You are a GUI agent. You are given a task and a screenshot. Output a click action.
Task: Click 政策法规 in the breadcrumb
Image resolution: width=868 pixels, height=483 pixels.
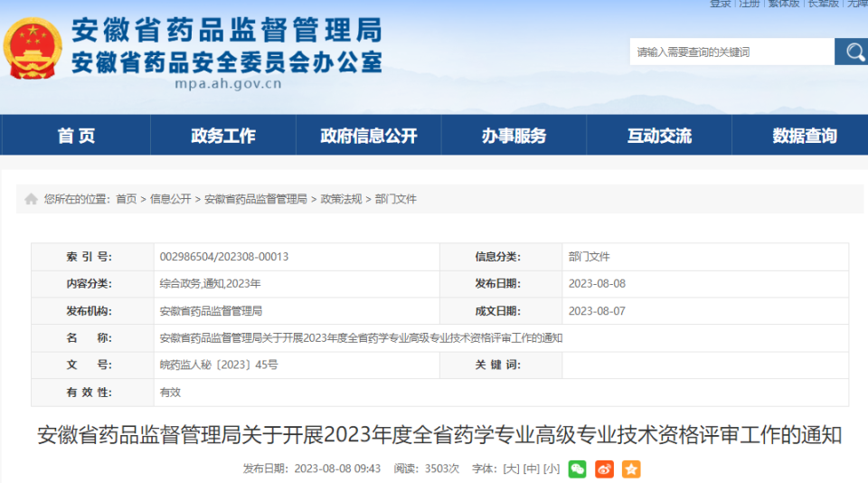click(341, 199)
